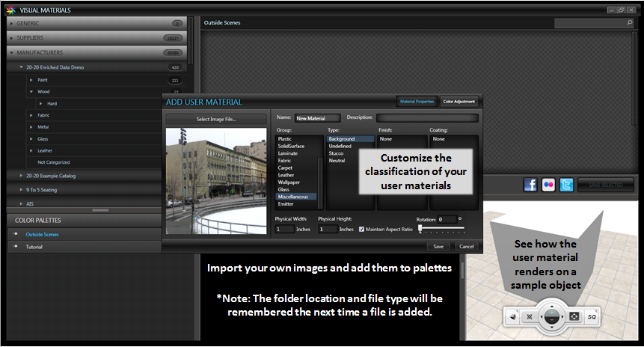
Task: Click the 58580 count badge on Manufacturers
Action: pyautogui.click(x=173, y=52)
